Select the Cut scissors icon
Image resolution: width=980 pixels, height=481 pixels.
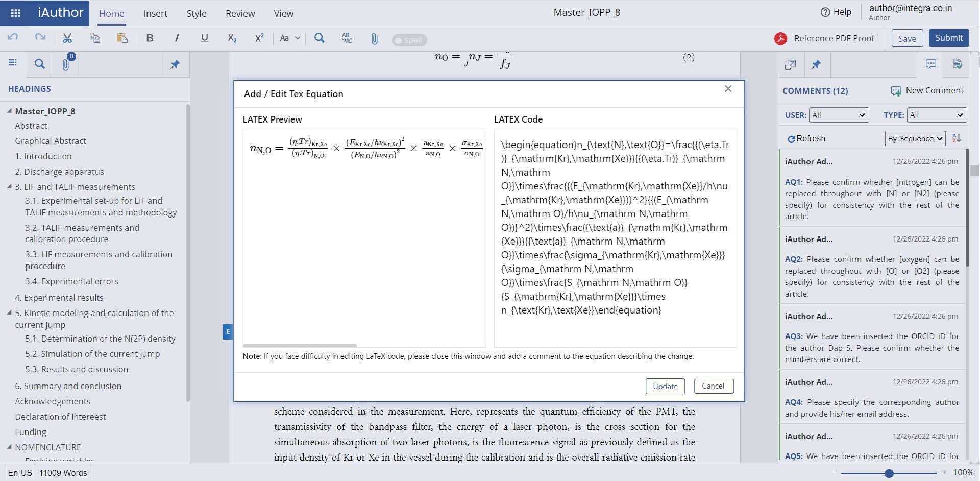point(67,38)
